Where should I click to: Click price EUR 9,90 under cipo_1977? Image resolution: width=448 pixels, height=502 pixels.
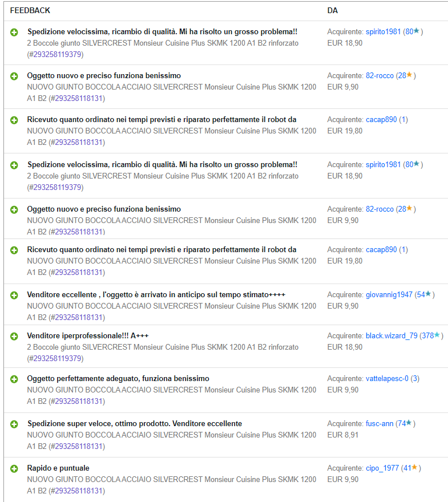pyautogui.click(x=342, y=479)
